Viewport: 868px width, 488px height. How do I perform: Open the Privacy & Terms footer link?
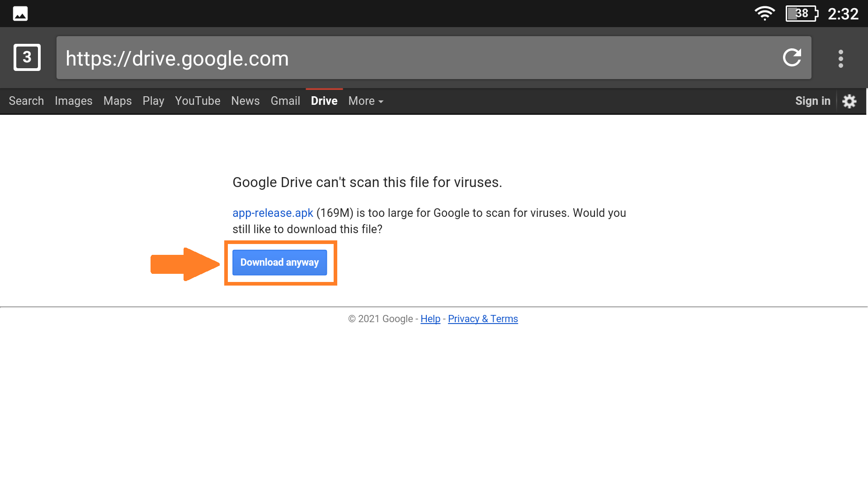pyautogui.click(x=483, y=319)
